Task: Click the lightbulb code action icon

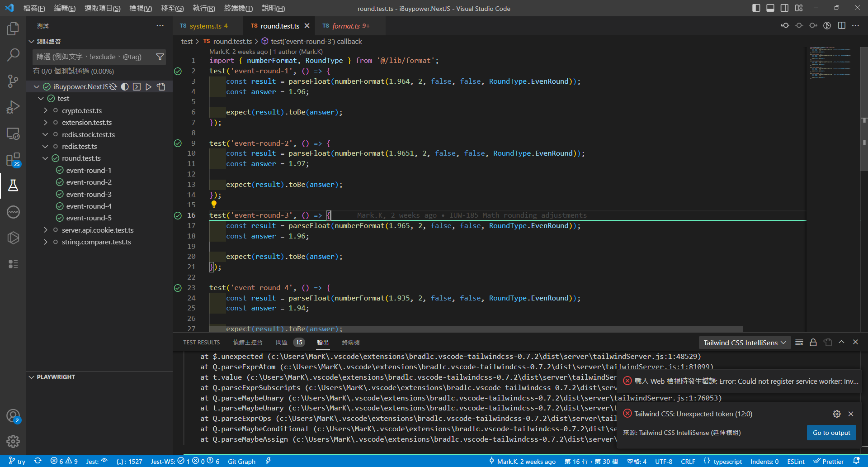Action: 214,205
